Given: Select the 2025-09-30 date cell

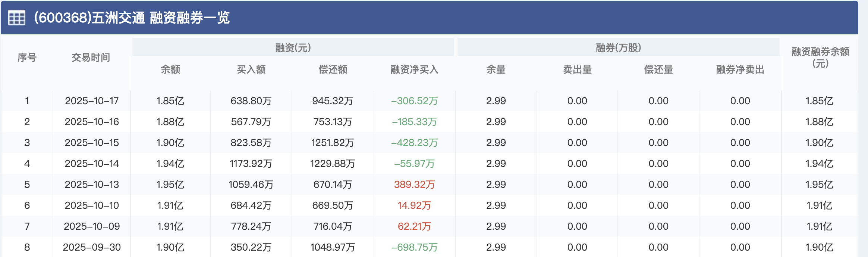Looking at the screenshot, I should (x=92, y=247).
